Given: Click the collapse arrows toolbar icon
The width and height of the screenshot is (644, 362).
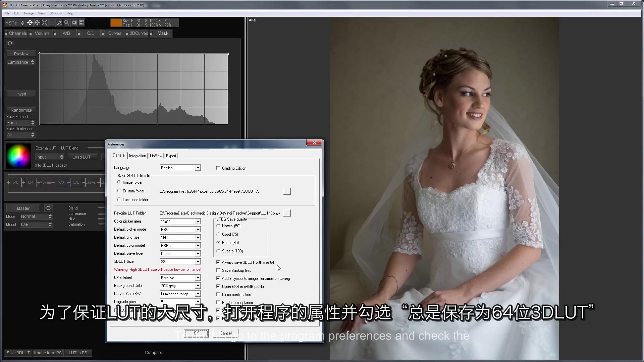Looking at the screenshot, I should (45, 22).
